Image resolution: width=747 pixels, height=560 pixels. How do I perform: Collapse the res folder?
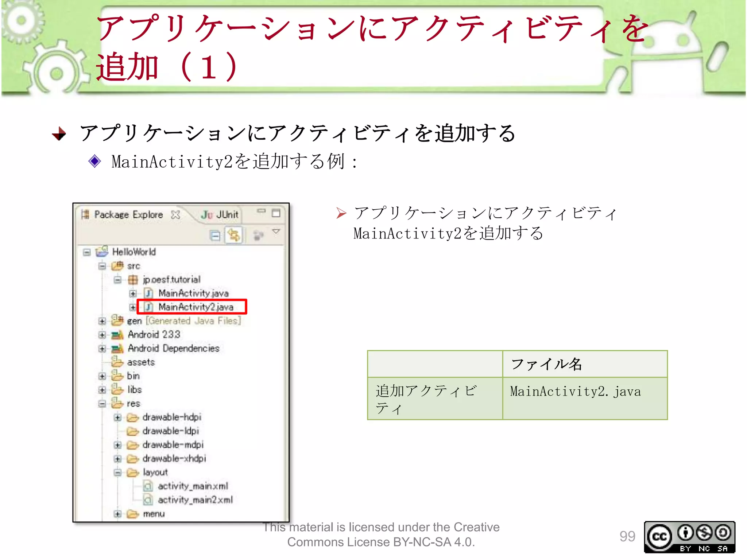(x=102, y=404)
